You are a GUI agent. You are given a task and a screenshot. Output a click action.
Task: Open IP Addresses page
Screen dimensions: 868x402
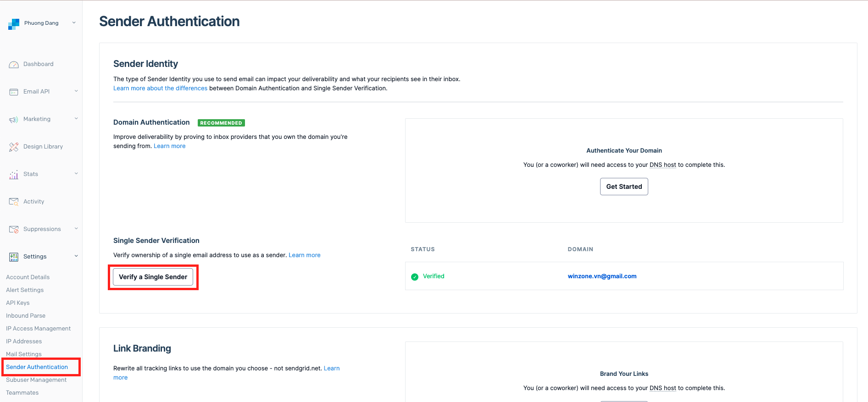coord(24,341)
